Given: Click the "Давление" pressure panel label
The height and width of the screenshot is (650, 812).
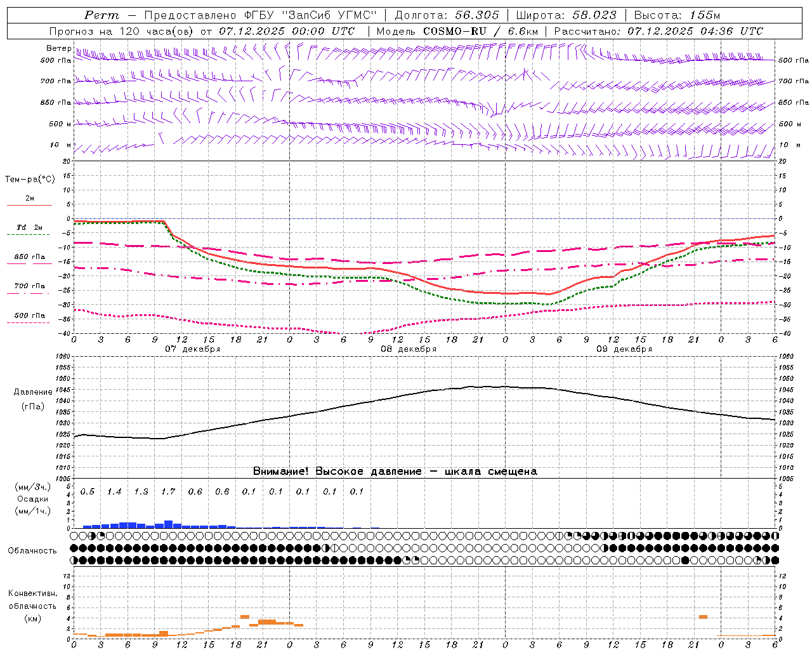Looking at the screenshot, I should click(x=33, y=392).
